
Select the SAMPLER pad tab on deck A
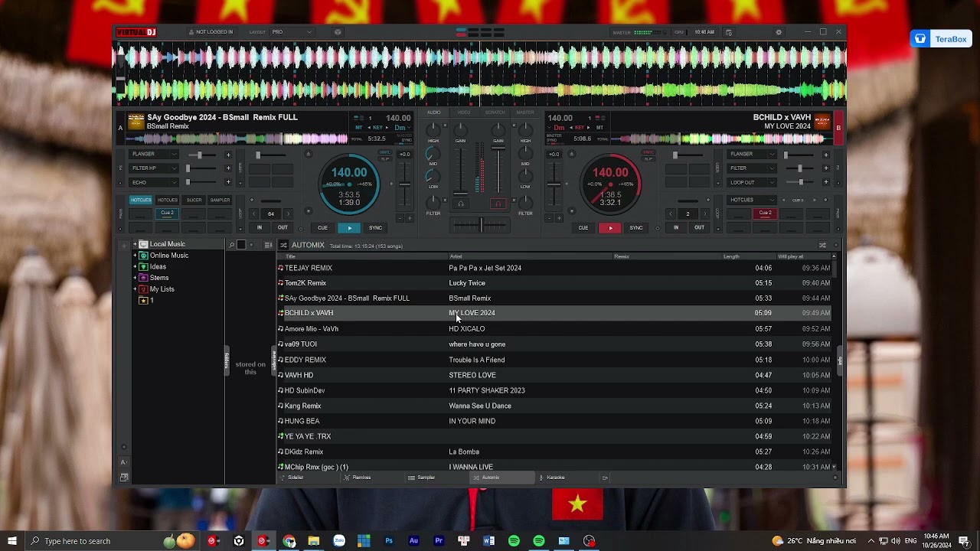pos(220,200)
